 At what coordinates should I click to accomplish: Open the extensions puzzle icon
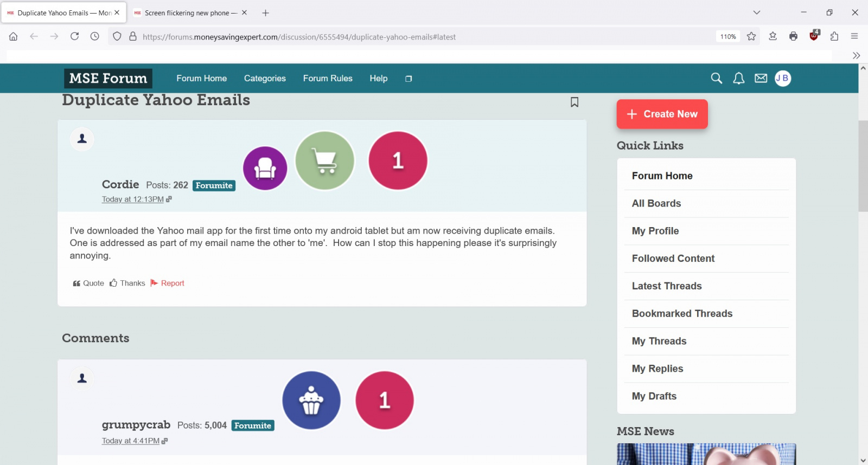click(834, 36)
